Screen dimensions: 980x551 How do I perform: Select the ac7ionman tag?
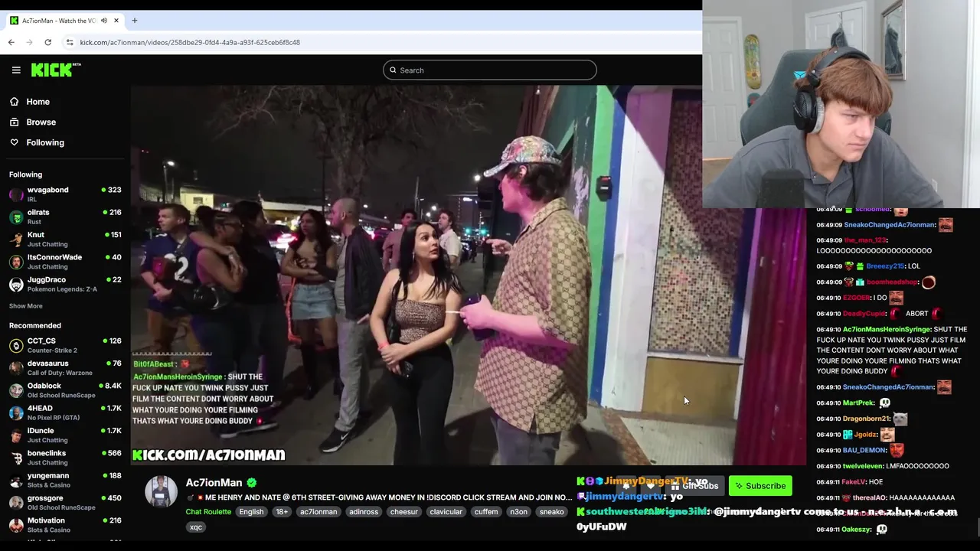318,512
